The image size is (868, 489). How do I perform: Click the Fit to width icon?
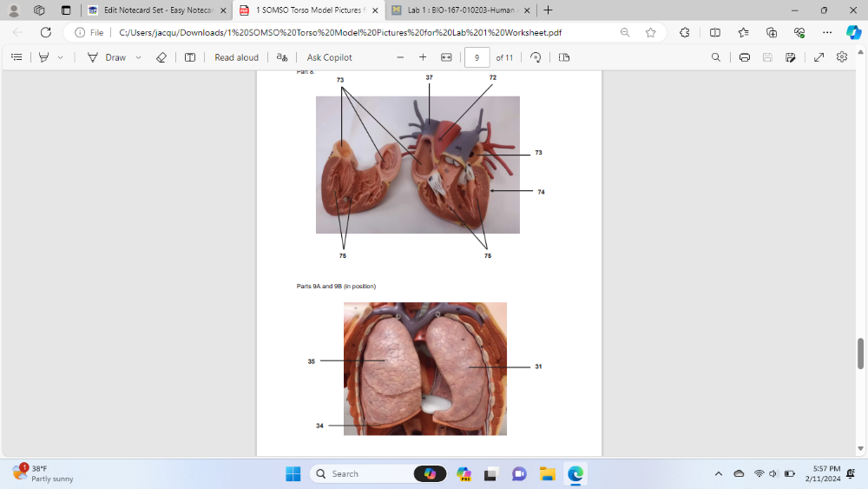(446, 57)
